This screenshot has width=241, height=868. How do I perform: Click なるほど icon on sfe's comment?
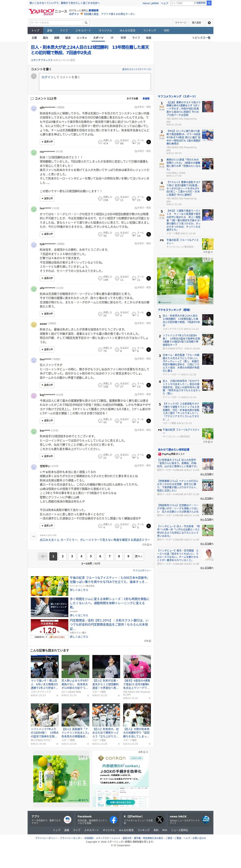(117, 314)
